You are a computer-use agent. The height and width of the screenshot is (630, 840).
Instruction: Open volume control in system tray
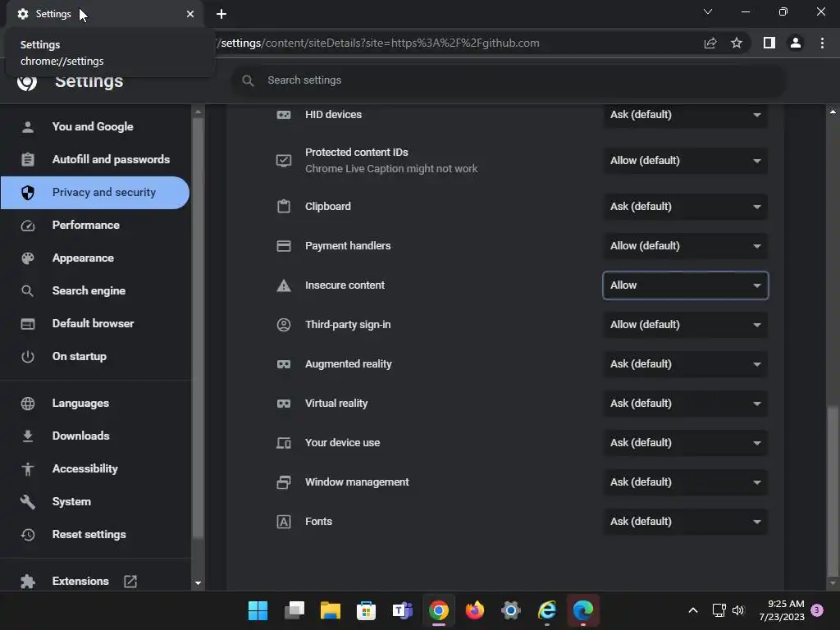[x=738, y=610]
